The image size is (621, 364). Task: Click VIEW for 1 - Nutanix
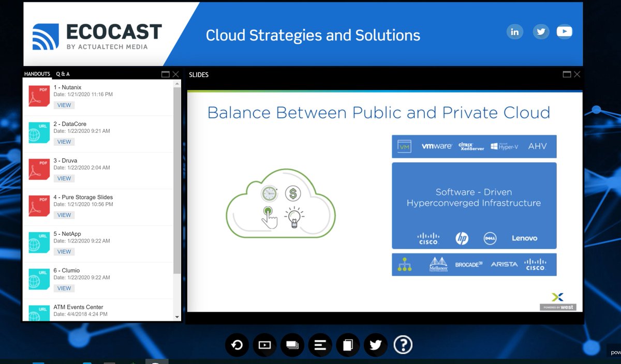point(64,105)
